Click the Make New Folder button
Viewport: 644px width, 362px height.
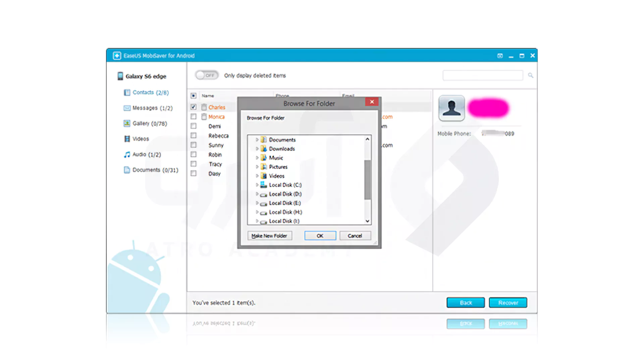269,236
